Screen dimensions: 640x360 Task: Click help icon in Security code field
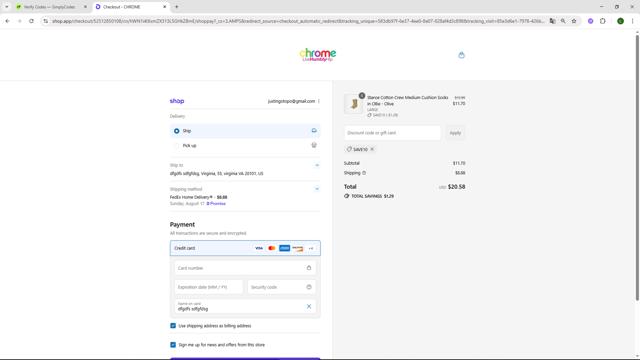pyautogui.click(x=309, y=287)
